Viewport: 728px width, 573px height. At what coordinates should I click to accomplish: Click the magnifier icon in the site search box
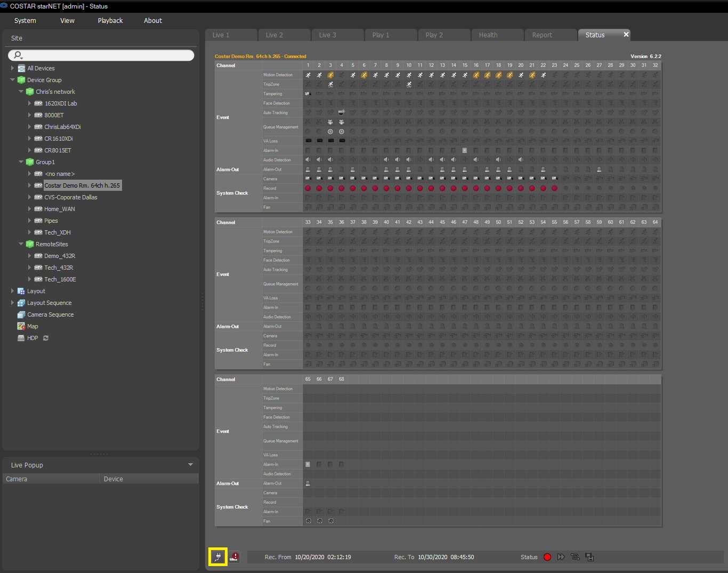click(x=18, y=55)
